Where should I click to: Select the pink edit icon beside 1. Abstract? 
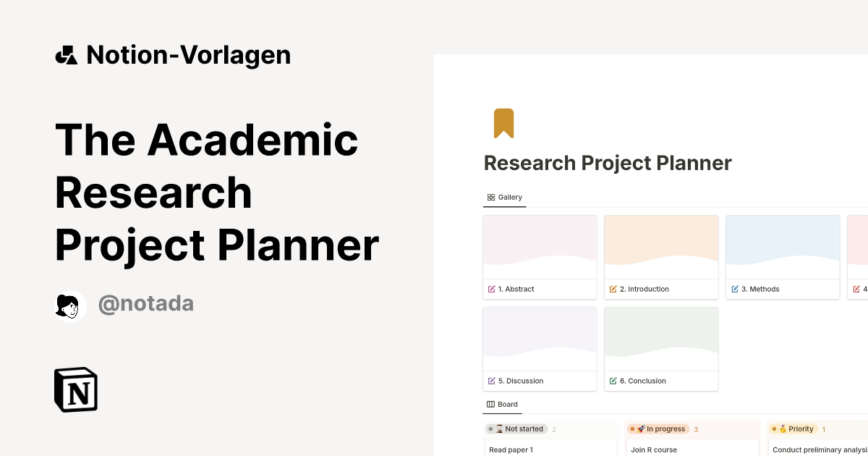click(x=492, y=289)
